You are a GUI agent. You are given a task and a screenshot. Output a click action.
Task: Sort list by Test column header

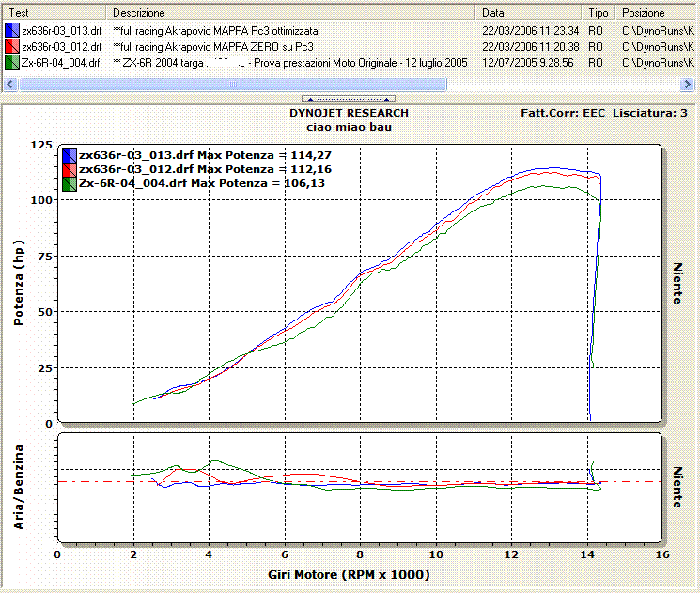coord(54,13)
